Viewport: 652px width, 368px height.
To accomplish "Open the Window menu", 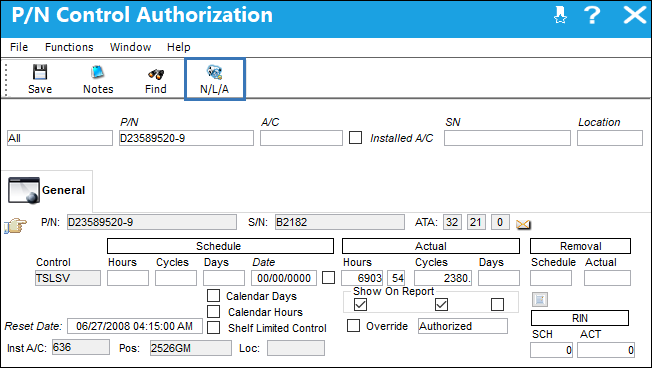I will pyautogui.click(x=130, y=47).
